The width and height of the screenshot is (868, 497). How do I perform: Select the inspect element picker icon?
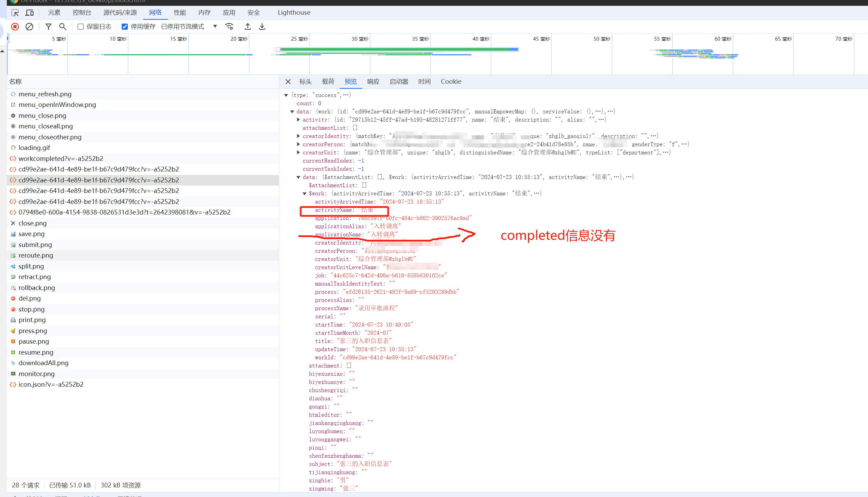15,13
